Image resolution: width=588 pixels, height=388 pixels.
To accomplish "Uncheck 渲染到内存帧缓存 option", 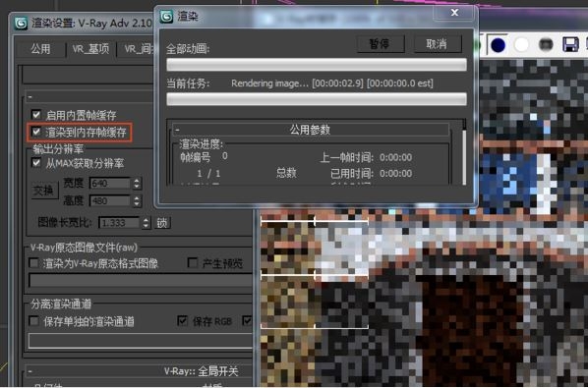I will pos(36,132).
